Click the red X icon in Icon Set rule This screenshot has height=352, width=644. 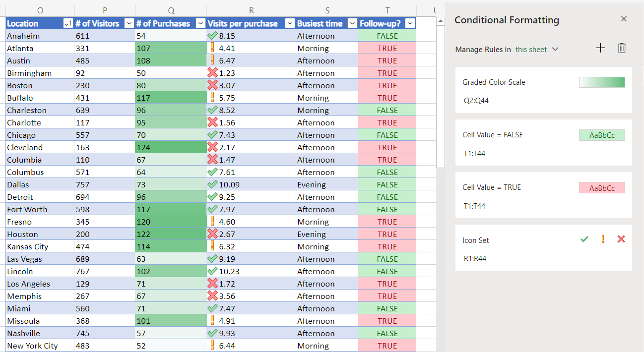coord(621,239)
